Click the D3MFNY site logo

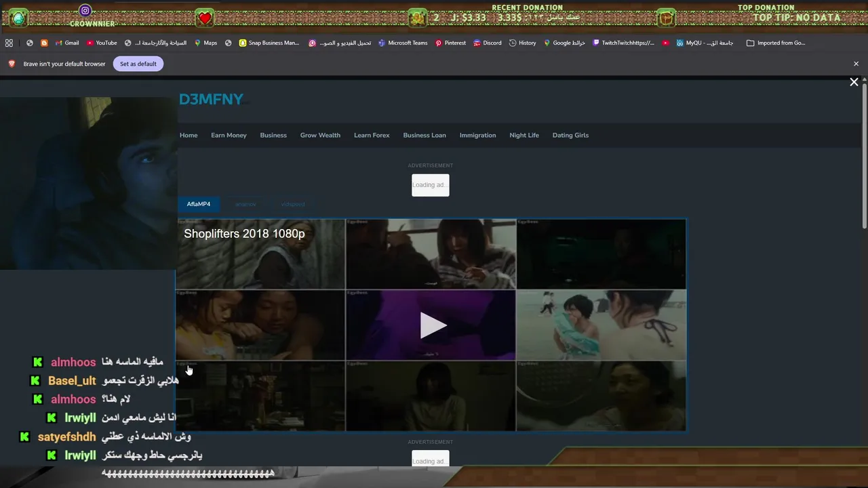tap(211, 100)
